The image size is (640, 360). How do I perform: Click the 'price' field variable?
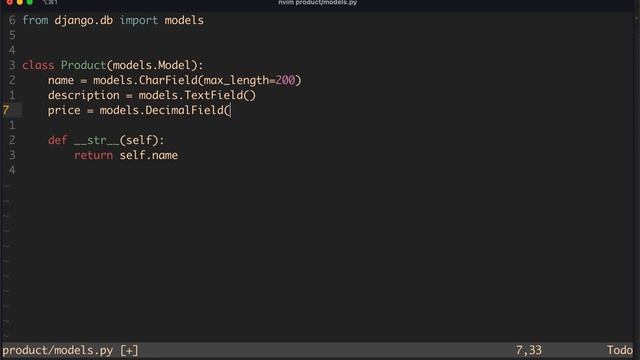pos(64,111)
